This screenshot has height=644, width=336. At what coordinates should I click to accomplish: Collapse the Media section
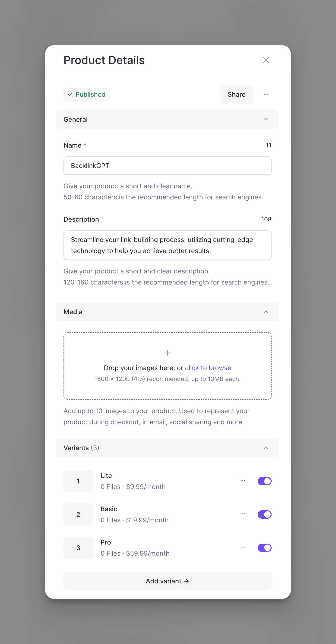pos(266,312)
